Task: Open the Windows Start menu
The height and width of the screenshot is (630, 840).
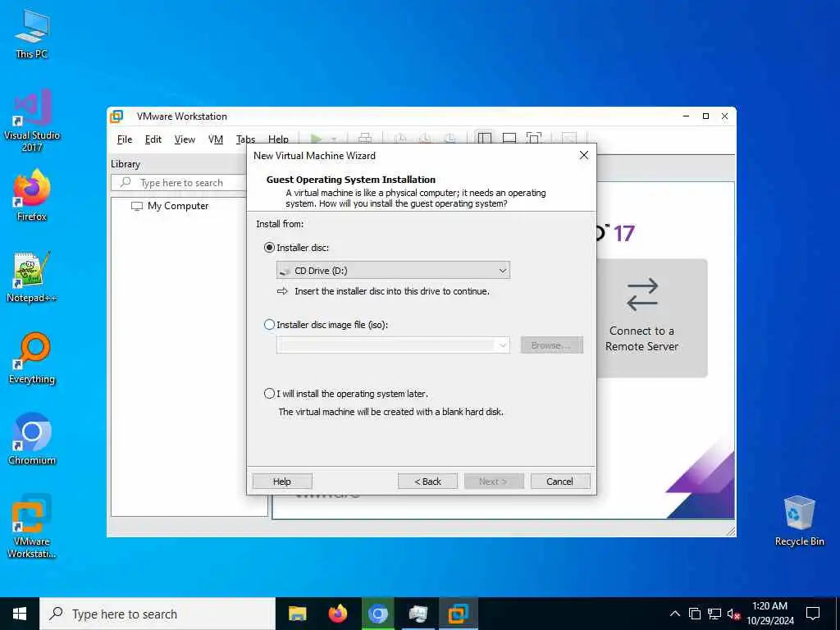Action: point(20,614)
